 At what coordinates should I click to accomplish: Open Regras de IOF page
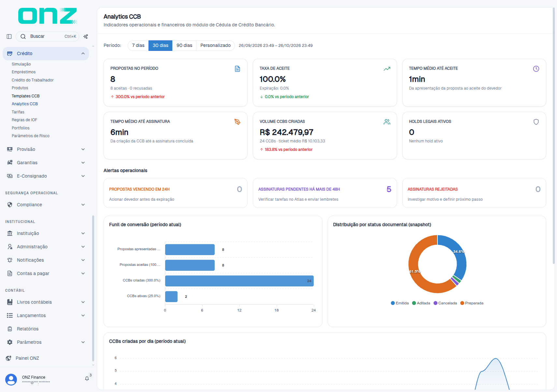pos(24,120)
